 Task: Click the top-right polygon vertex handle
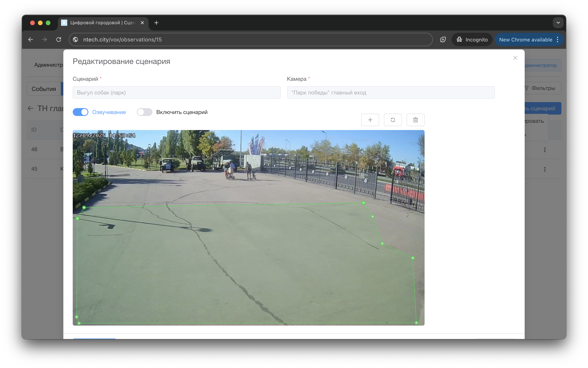pyautogui.click(x=363, y=203)
